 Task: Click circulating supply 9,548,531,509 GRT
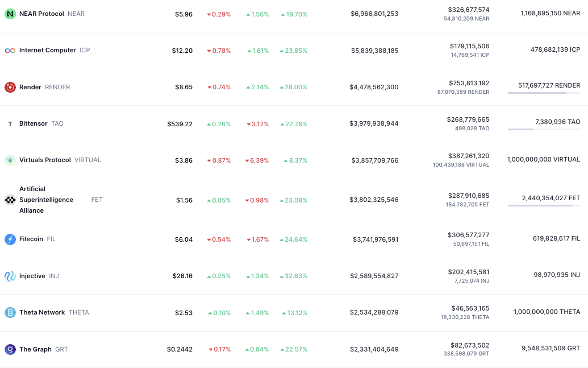point(551,349)
